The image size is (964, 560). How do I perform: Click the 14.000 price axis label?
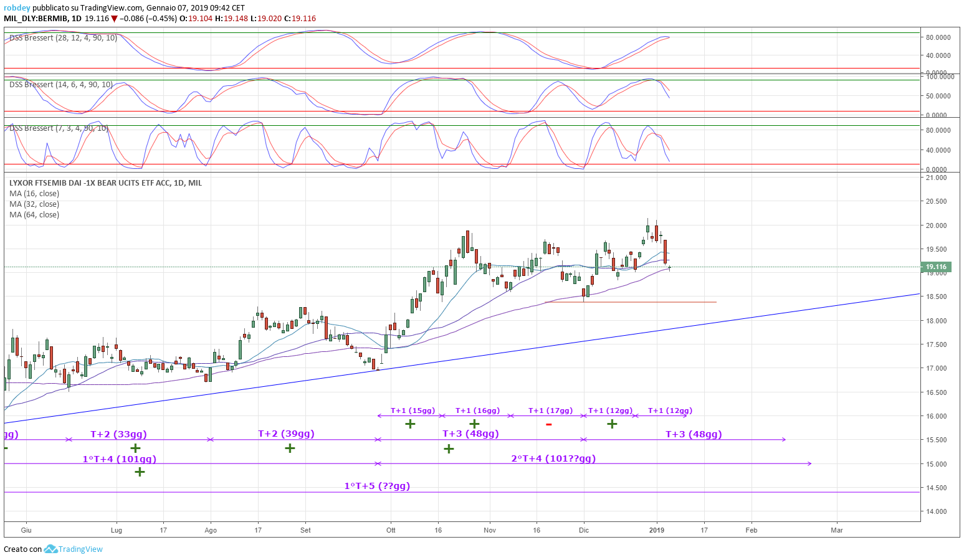936,511
